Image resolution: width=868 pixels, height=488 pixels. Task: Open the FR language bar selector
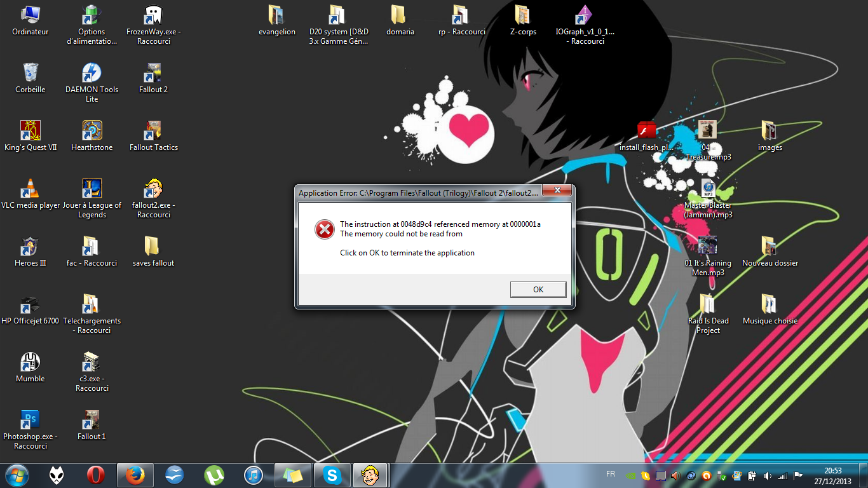point(611,474)
